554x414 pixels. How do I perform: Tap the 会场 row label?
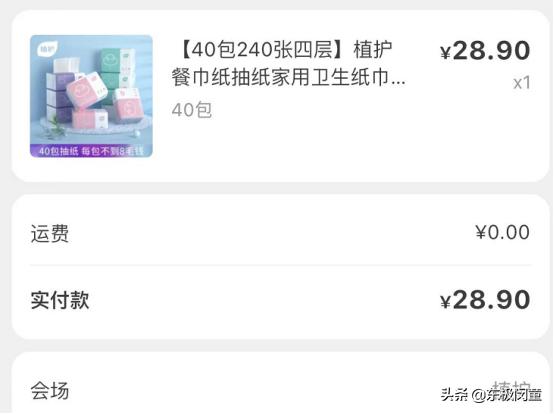(50, 391)
